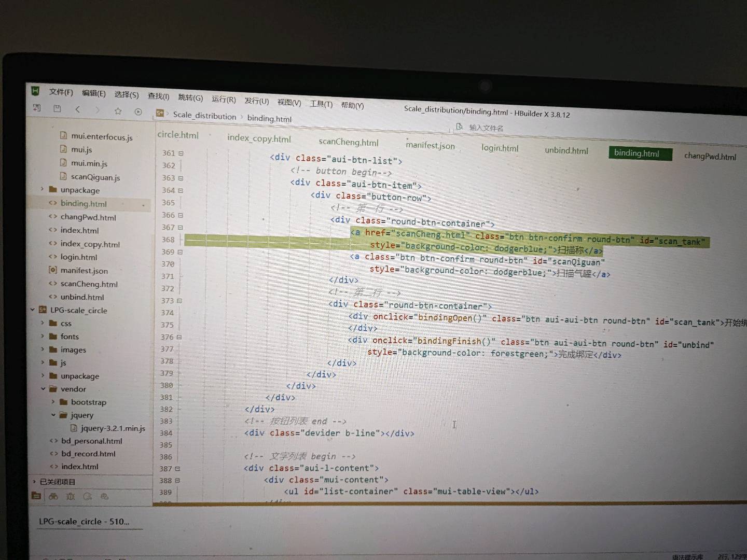Go back using the left arrow icon
This screenshot has width=747, height=560.
(x=77, y=109)
